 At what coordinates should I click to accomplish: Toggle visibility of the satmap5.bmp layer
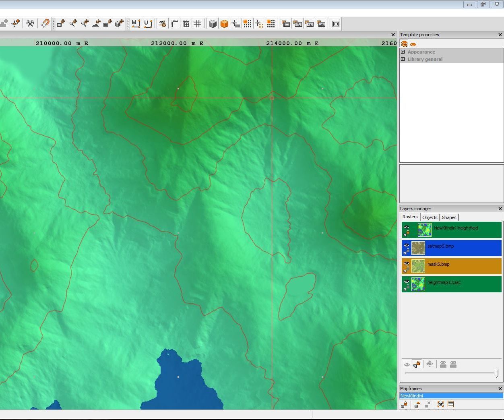[x=406, y=245]
